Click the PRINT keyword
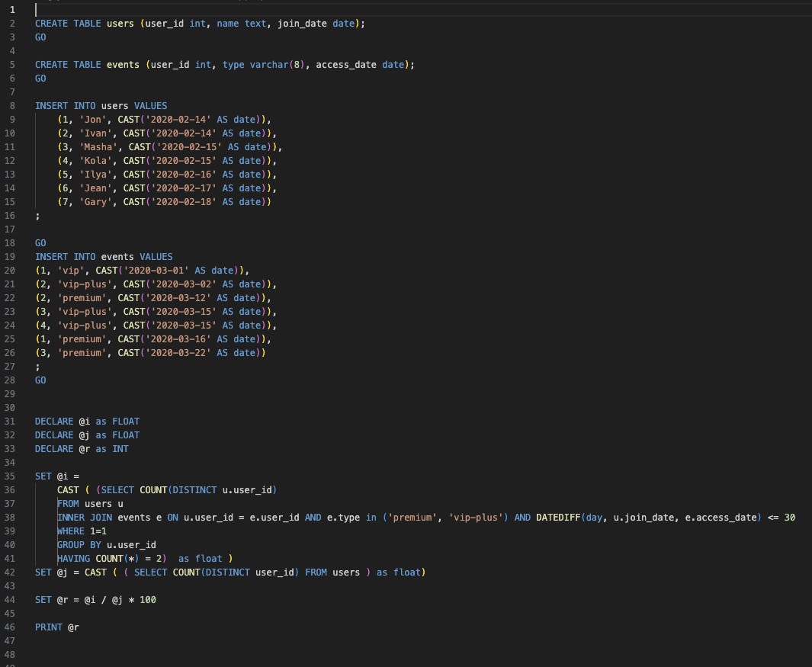This screenshot has width=812, height=667. pos(48,627)
